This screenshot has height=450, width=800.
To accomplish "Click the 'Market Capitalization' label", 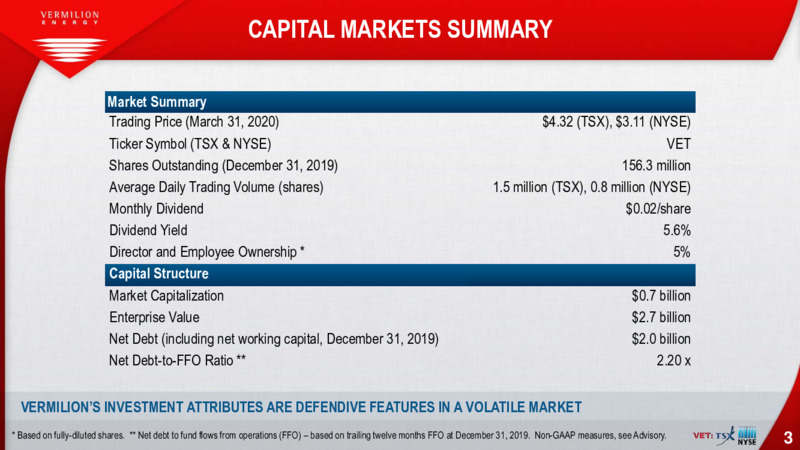I will (166, 296).
